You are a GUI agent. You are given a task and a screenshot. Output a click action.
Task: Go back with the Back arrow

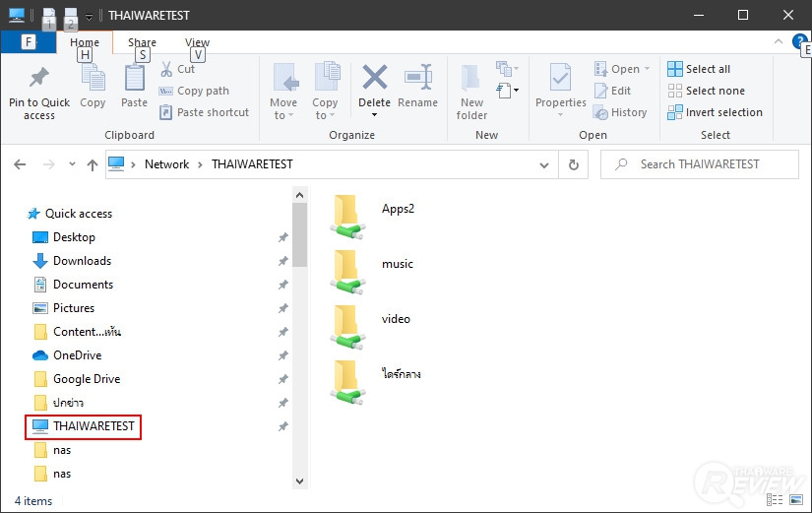[20, 164]
